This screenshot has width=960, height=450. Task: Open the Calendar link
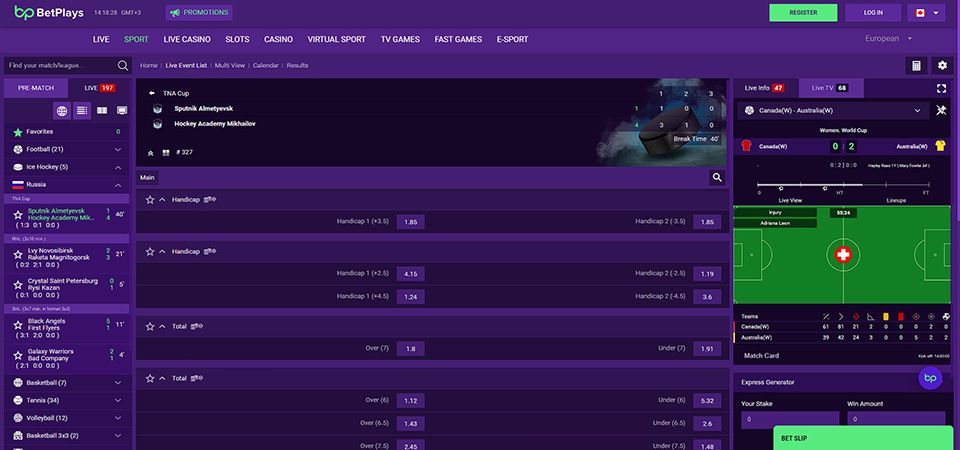pos(266,66)
